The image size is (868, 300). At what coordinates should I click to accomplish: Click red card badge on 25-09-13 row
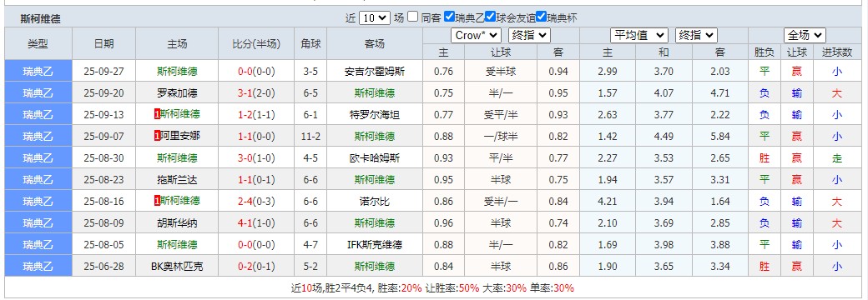coord(157,114)
